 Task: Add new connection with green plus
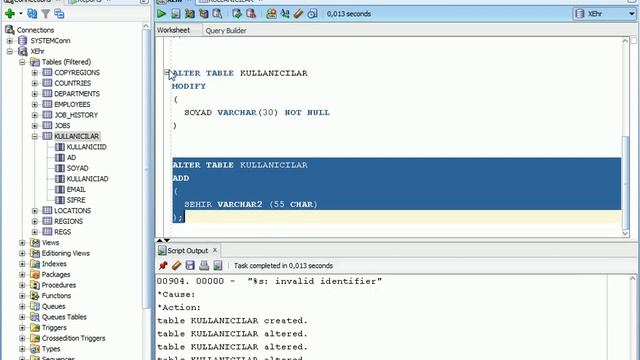click(x=10, y=14)
